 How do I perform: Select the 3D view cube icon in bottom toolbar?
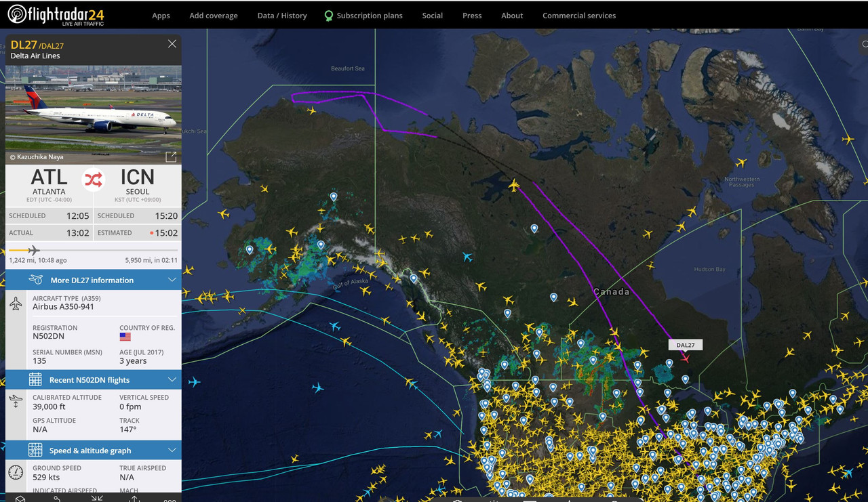(x=20, y=499)
